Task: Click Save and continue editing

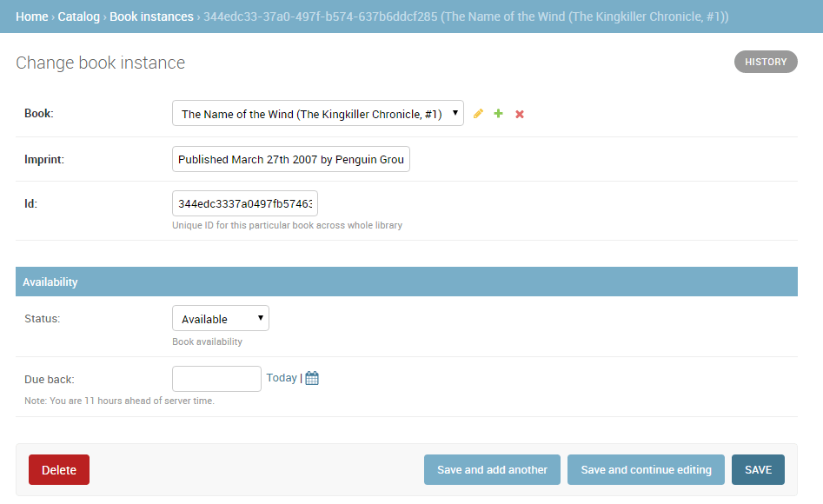Action: pos(646,469)
